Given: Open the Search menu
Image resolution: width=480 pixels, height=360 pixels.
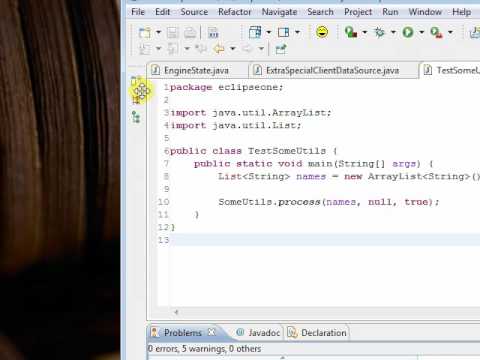Looking at the screenshot, I should (x=320, y=12).
